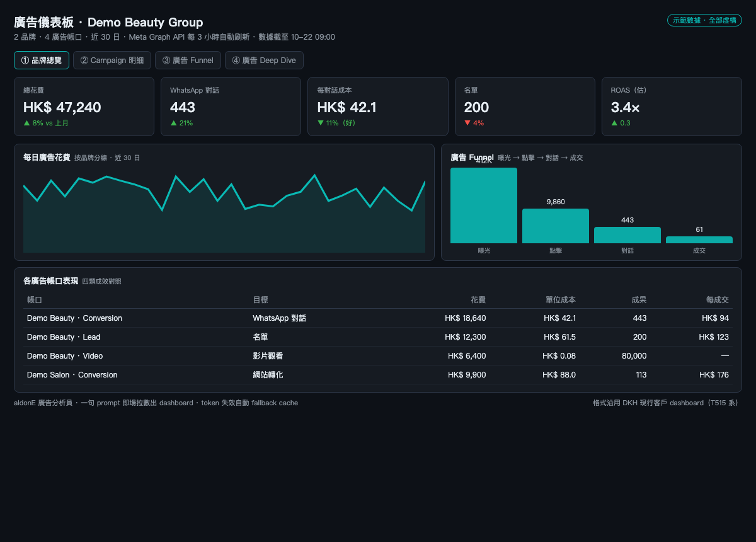This screenshot has height=542, width=756.
Task: Click the 曝光 bar in the funnel chart
Action: point(484,205)
